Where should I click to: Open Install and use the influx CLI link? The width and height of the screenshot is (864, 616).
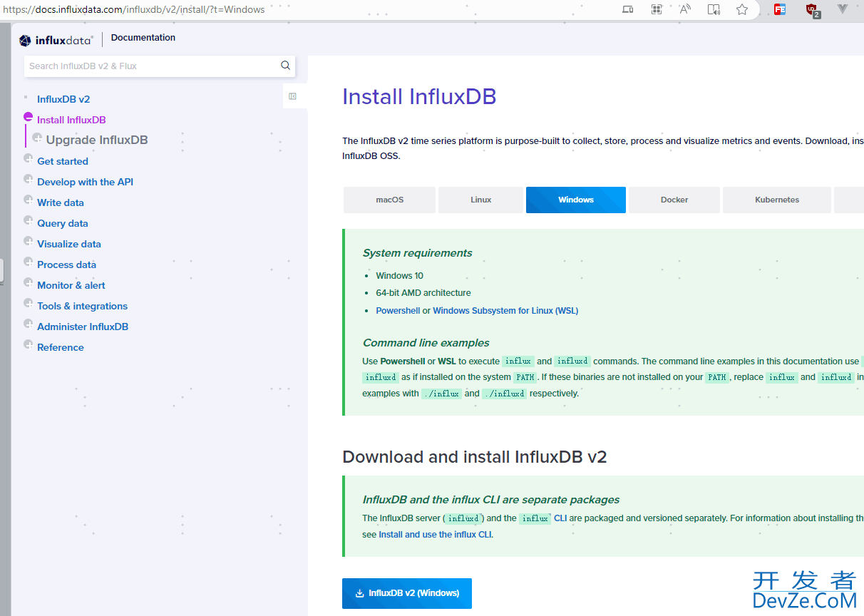coord(435,535)
